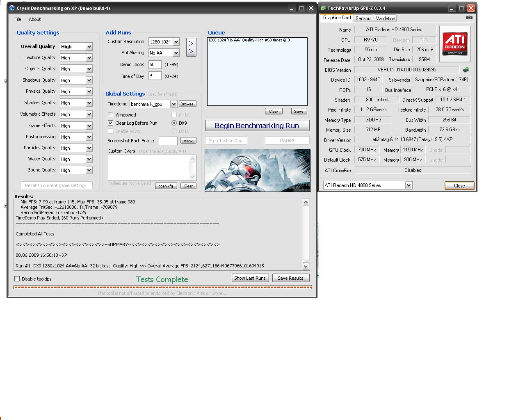Screen dimensions: 525x420
Task: Click Browse timedemo button
Action: point(187,104)
